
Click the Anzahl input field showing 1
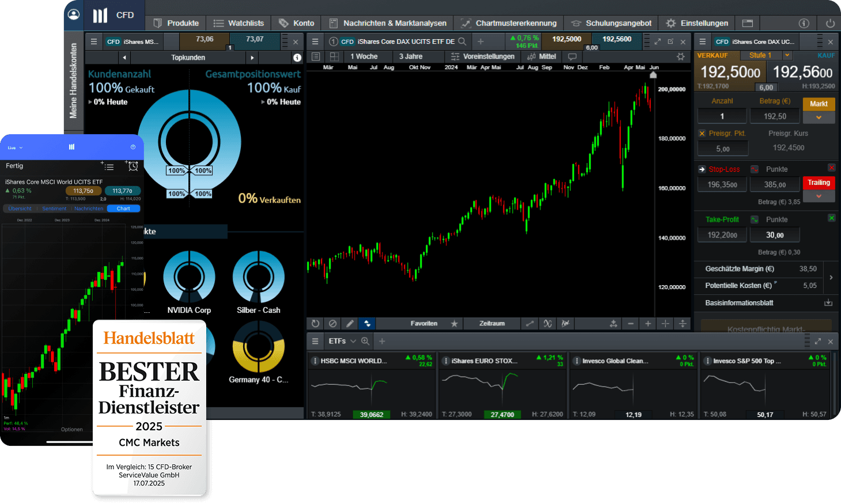click(722, 116)
